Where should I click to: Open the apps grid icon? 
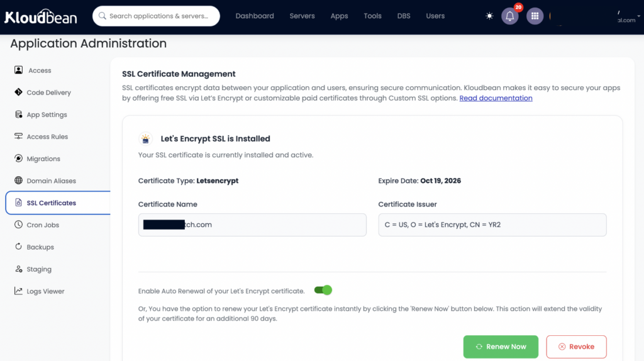pyautogui.click(x=535, y=16)
